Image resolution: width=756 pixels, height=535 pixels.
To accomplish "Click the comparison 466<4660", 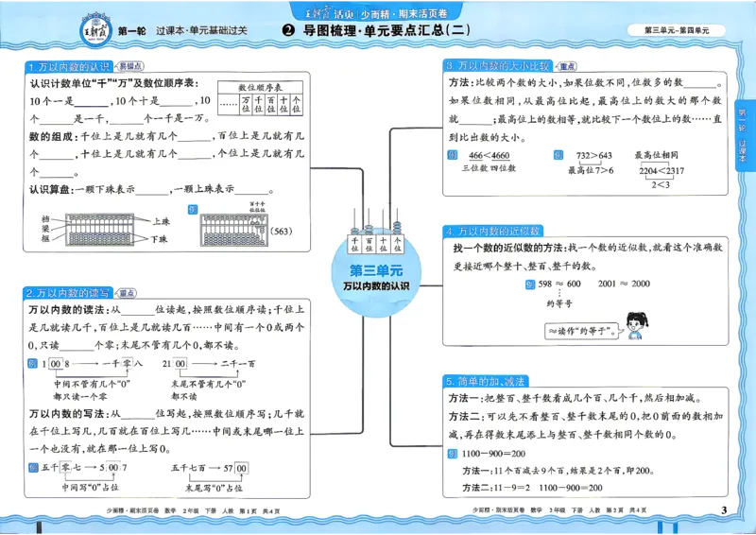I will click(489, 155).
